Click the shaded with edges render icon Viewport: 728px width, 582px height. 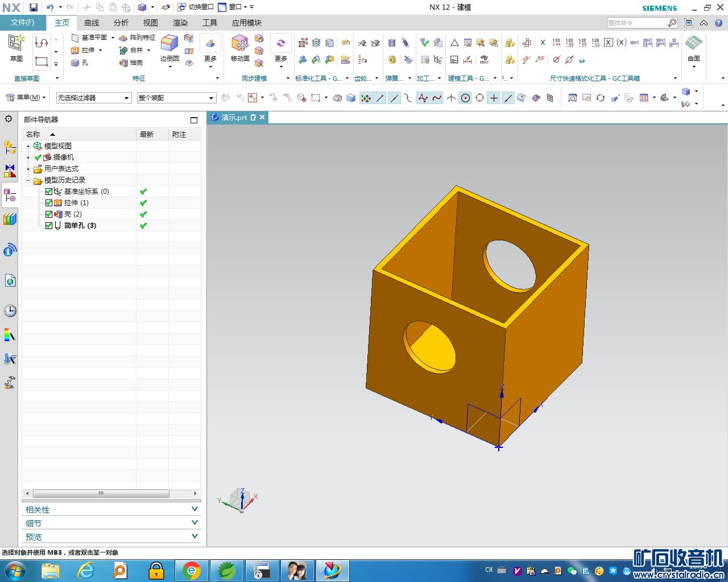[x=686, y=92]
